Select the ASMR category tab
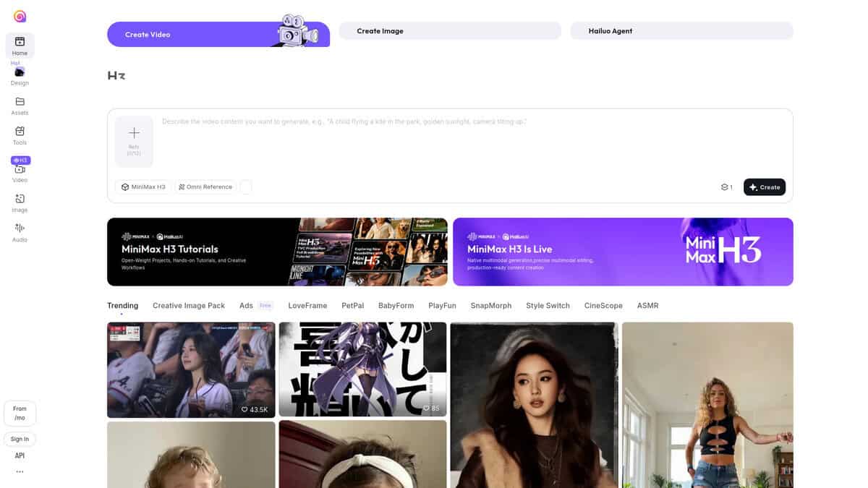868x488 pixels. coord(648,306)
